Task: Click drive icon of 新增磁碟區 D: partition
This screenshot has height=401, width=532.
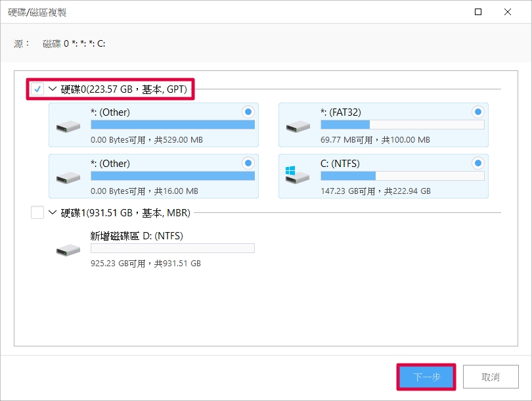Action: pyautogui.click(x=68, y=250)
